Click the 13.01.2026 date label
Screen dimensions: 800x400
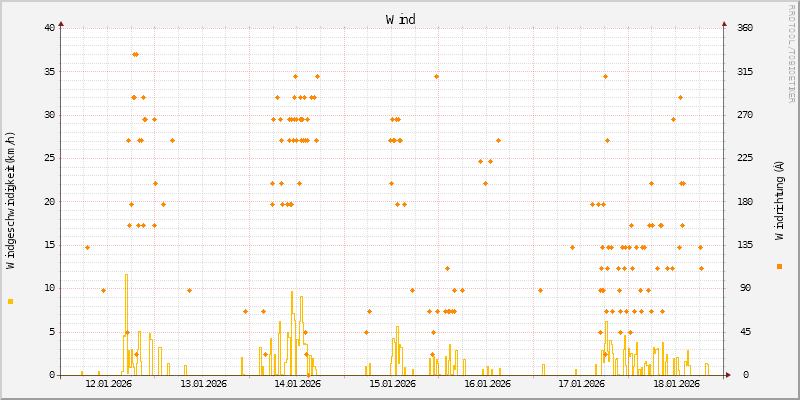(x=203, y=383)
